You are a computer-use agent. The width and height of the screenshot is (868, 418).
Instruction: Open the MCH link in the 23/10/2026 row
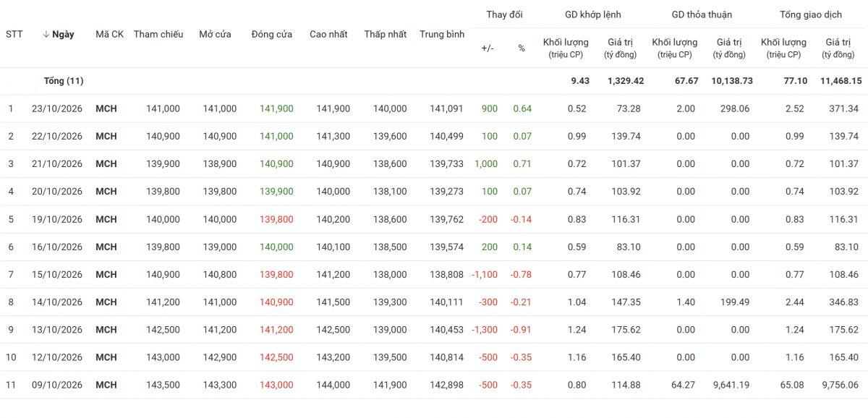pyautogui.click(x=106, y=108)
